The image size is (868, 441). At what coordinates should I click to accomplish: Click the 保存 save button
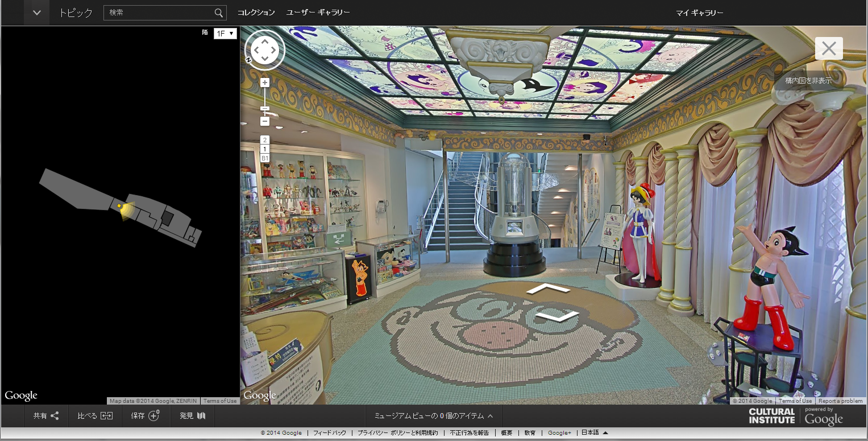(x=146, y=416)
